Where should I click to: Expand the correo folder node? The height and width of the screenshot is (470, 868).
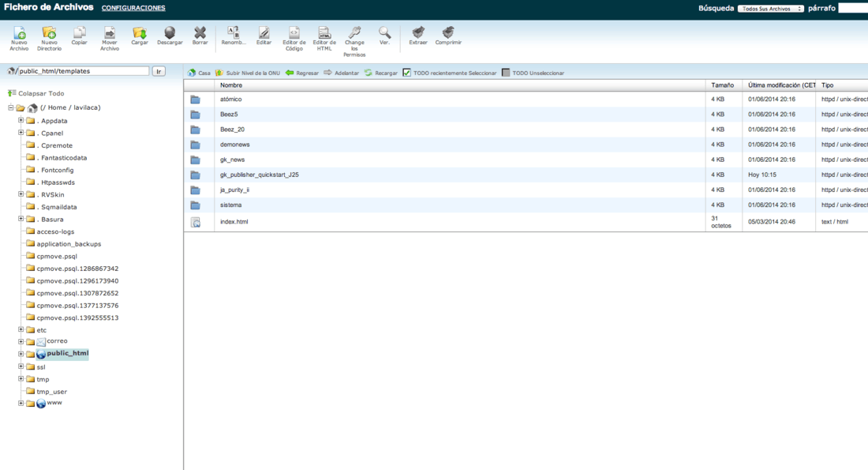pyautogui.click(x=21, y=341)
